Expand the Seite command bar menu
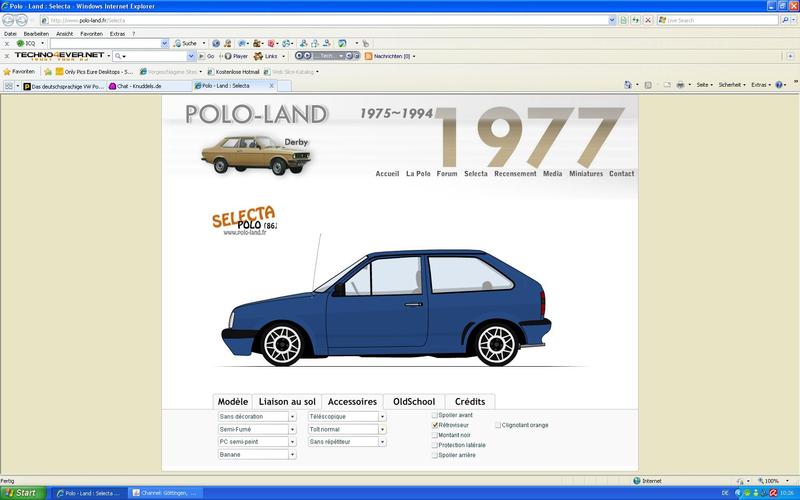This screenshot has height=500, width=800. coord(704,85)
